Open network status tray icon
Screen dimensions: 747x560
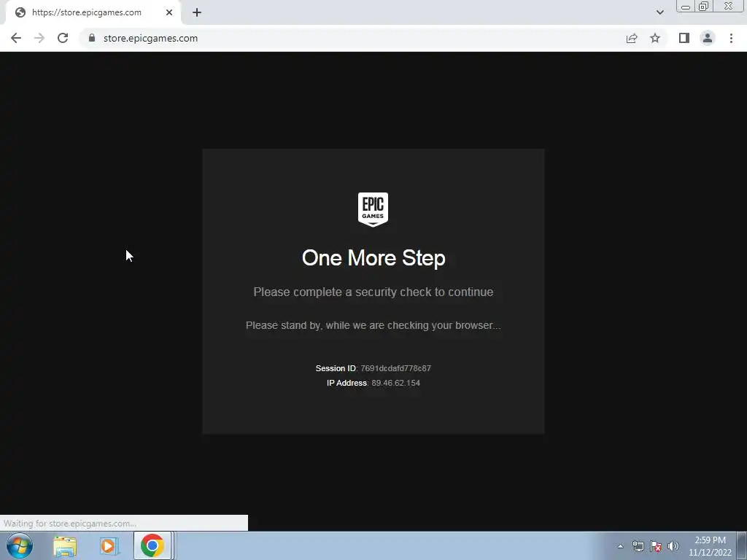[638, 546]
